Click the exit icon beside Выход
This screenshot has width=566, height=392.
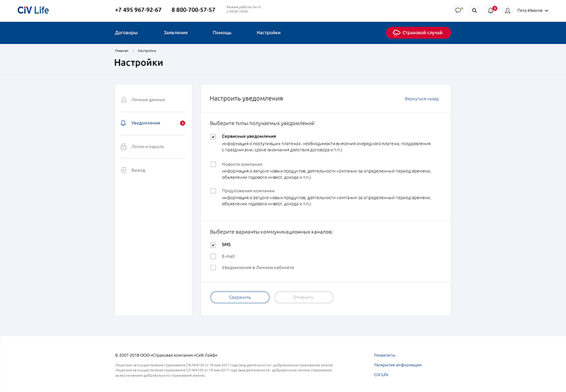click(123, 171)
